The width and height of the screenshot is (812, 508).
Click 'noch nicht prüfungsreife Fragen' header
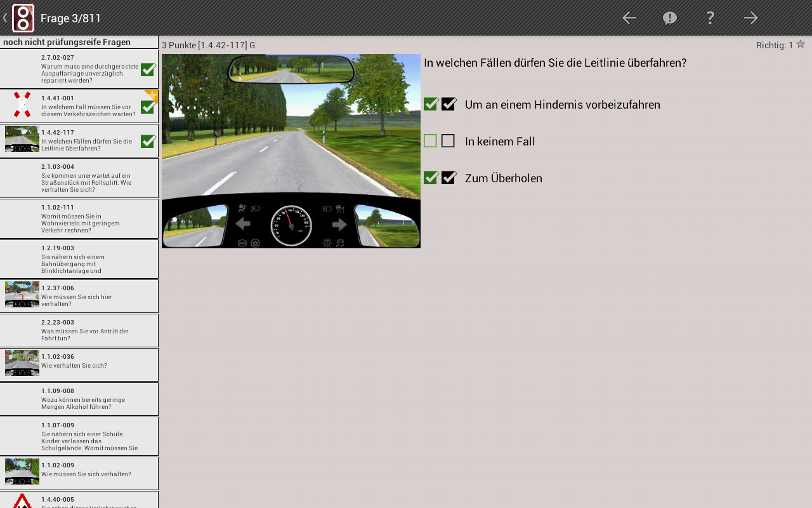pyautogui.click(x=67, y=43)
